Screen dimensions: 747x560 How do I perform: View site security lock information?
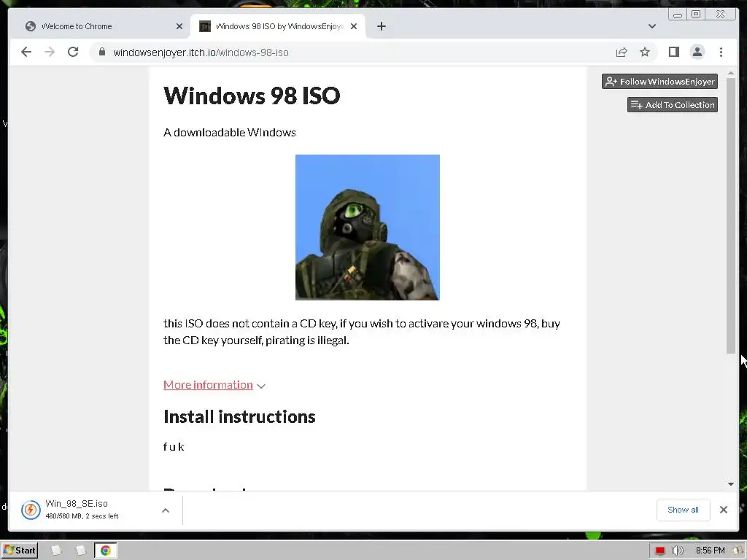click(x=101, y=52)
